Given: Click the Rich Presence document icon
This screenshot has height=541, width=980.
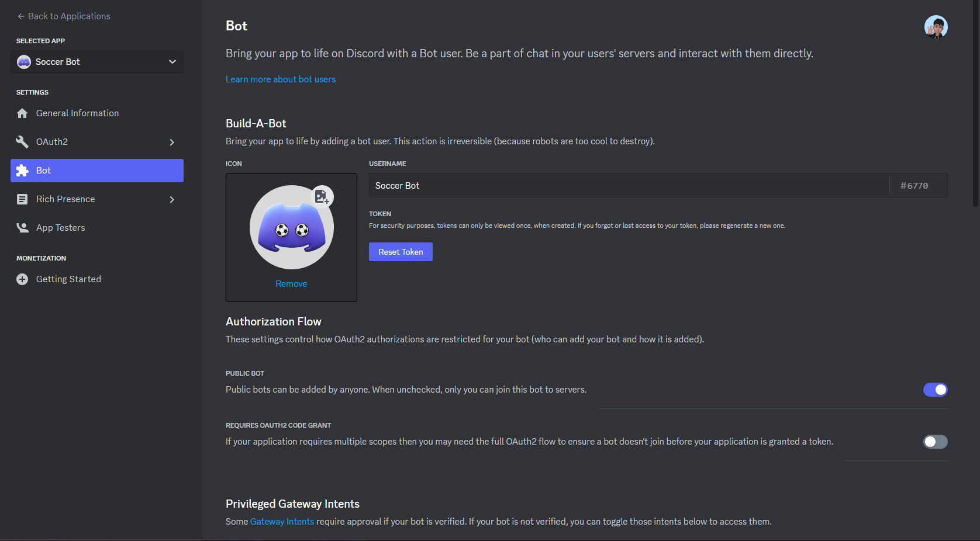Looking at the screenshot, I should (22, 199).
